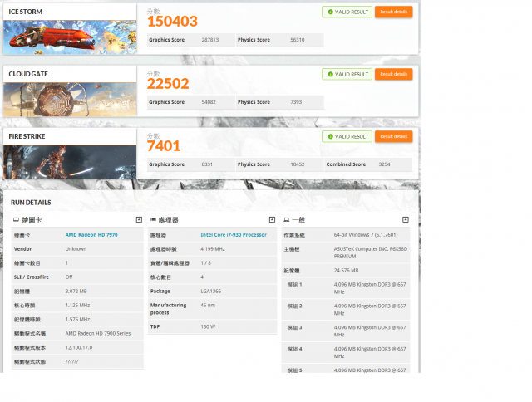Select GPU memory value 3,072 MB
The image size is (532, 402).
pos(76,292)
